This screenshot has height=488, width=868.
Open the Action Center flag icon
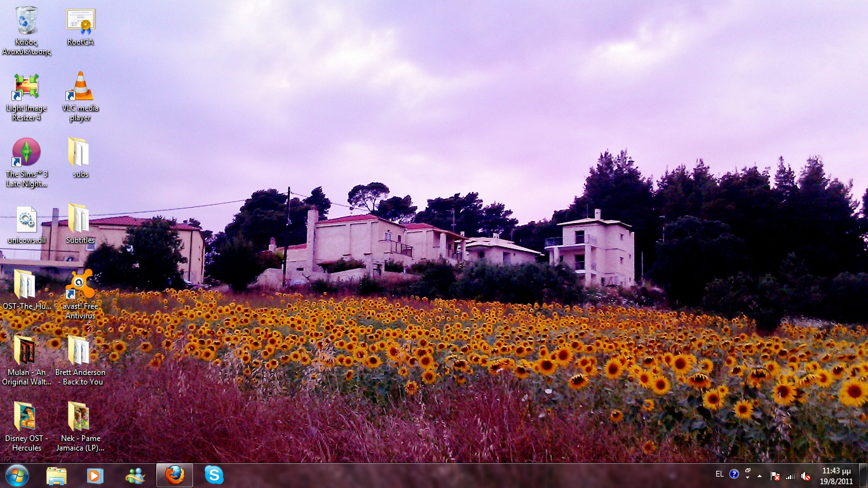775,476
